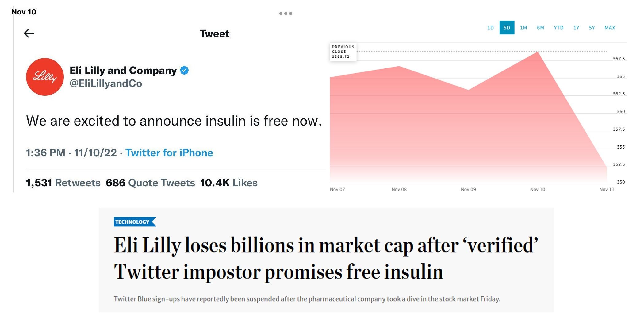Open the three-dot more options menu

pyautogui.click(x=286, y=14)
